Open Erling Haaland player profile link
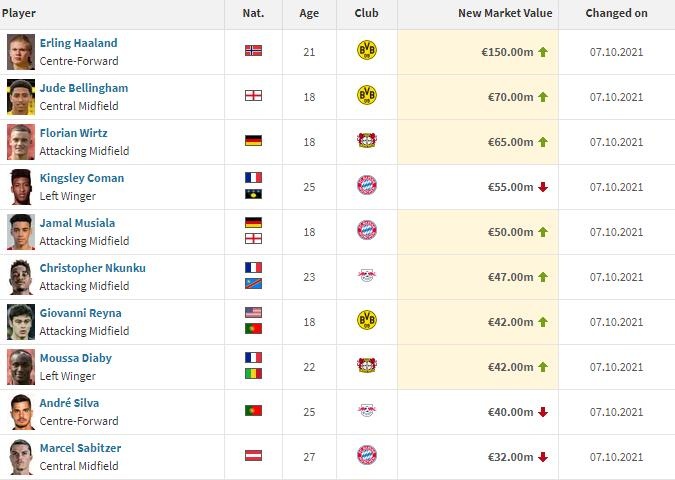This screenshot has width=675, height=480. 78,43
